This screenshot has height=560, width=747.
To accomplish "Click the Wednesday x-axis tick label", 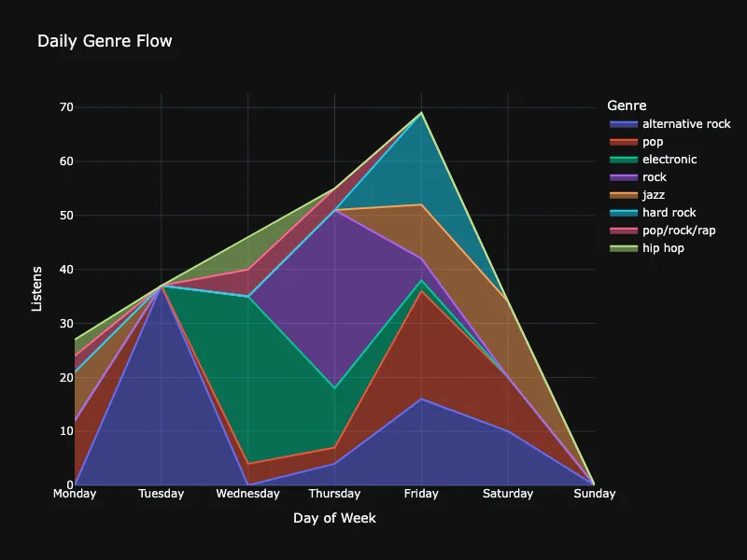I will pos(247,494).
